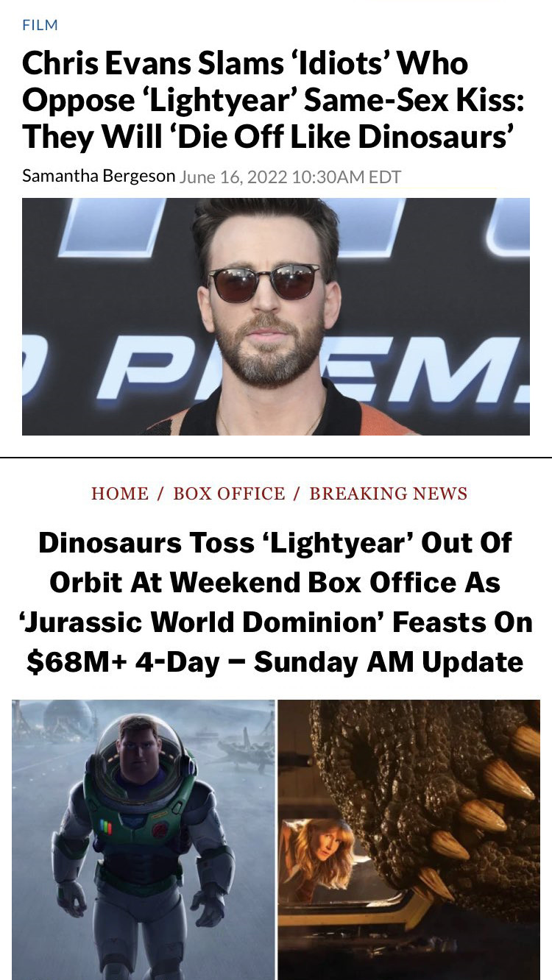
Task: Open the 'Chris Evans Slams Idiots' headline
Action: pos(273,100)
